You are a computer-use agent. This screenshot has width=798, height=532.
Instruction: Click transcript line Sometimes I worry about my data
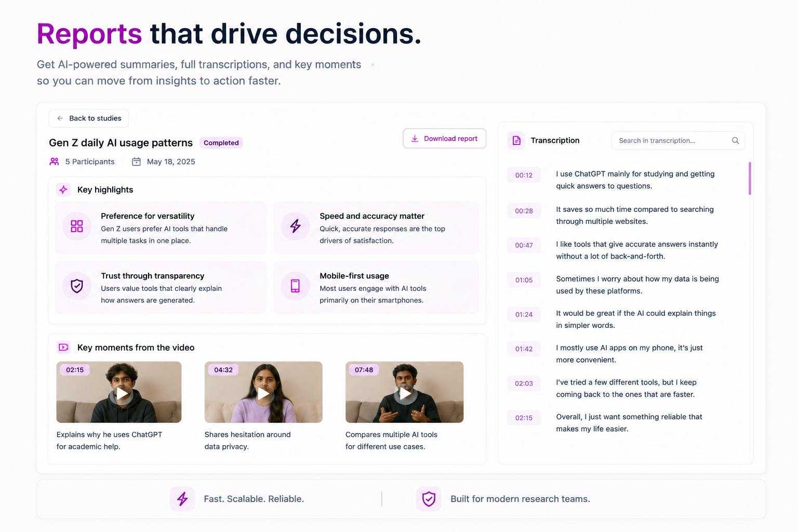click(637, 285)
